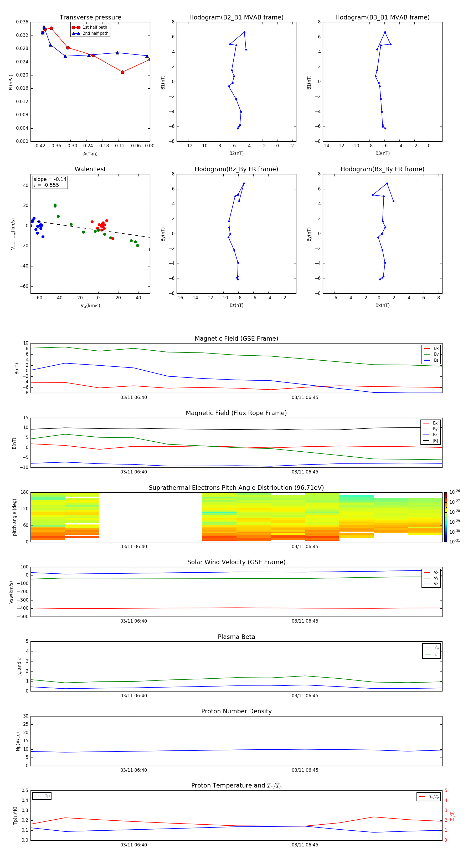This screenshot has width=473, height=868.
Task: Click the "Proton Temperature and Te/Tp" title
Action: click(x=236, y=786)
